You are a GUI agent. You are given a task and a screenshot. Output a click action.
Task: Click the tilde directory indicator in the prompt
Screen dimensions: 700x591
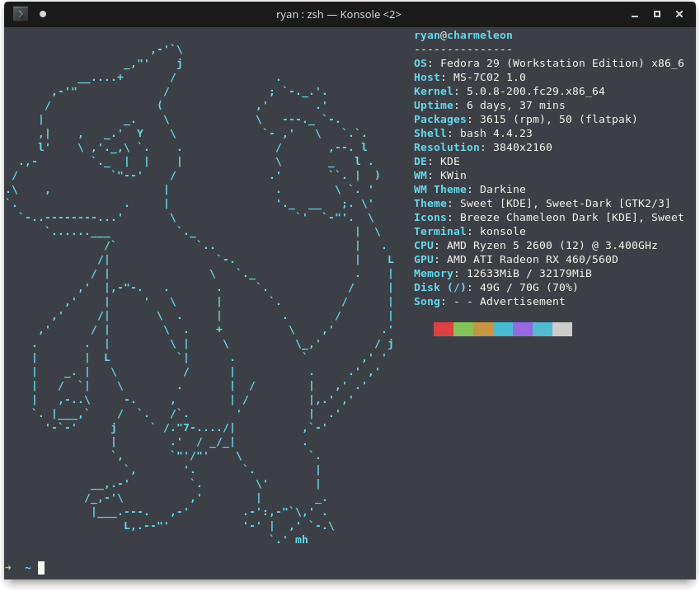coord(27,567)
